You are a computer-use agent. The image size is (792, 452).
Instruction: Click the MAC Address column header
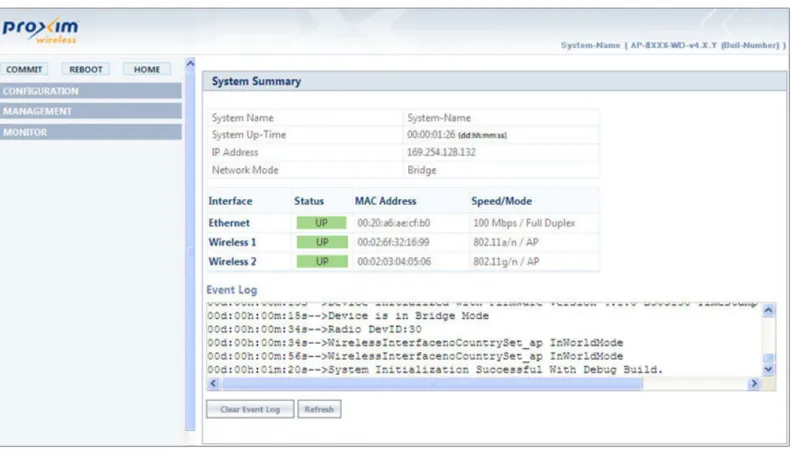385,201
